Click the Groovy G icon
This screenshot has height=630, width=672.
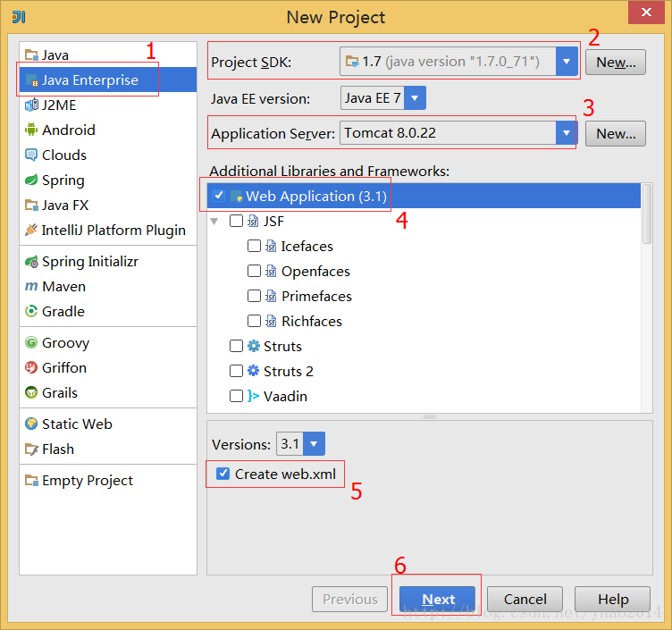coord(31,342)
